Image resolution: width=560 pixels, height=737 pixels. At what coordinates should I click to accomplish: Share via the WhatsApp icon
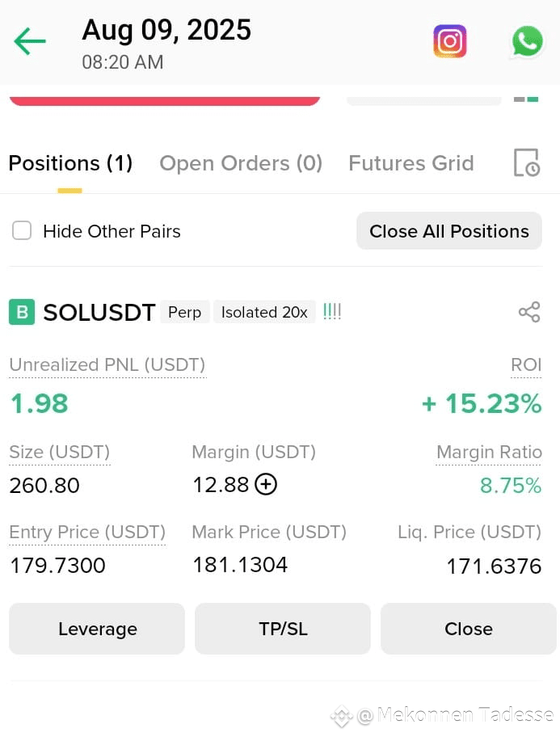527,41
